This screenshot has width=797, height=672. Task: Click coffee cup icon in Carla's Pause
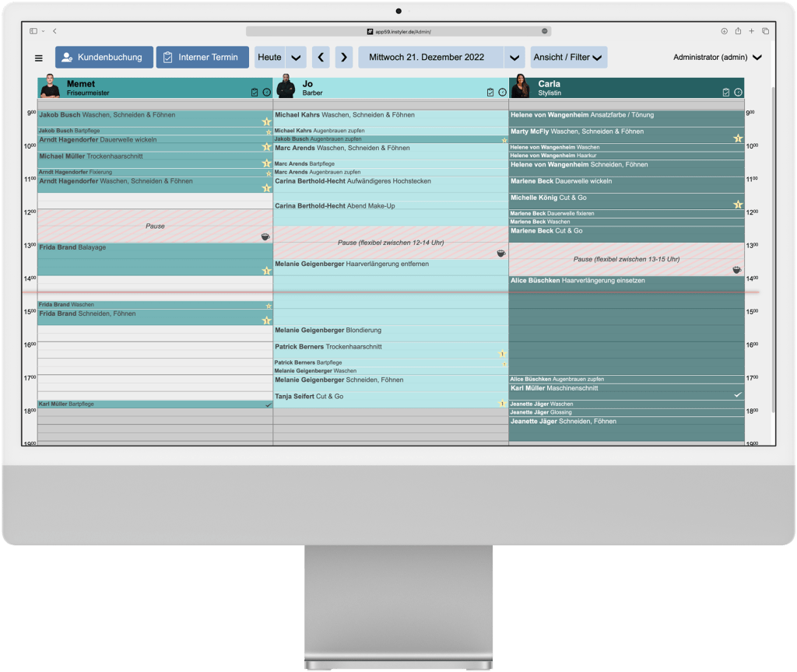[737, 270]
